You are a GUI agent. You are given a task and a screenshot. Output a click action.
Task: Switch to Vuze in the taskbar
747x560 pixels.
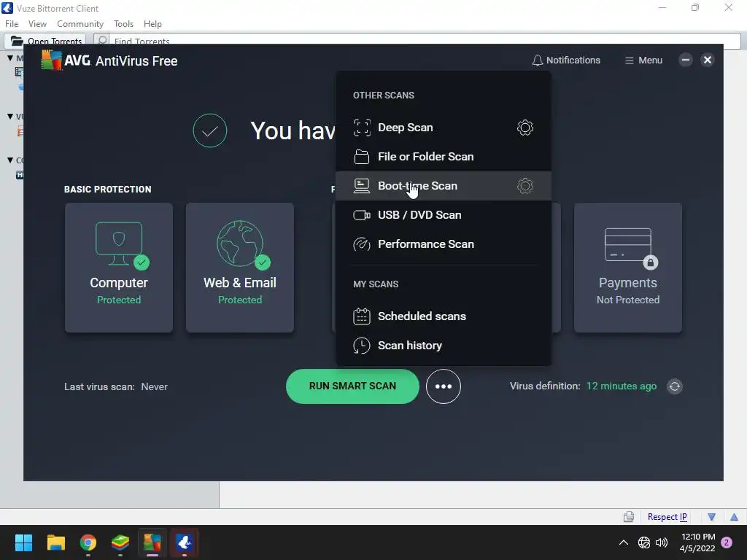pos(185,542)
